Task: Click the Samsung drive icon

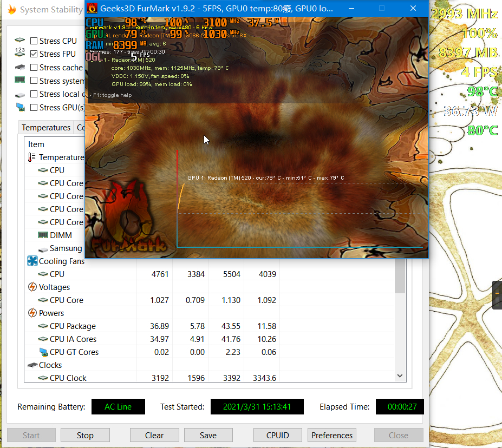Action: pos(43,249)
